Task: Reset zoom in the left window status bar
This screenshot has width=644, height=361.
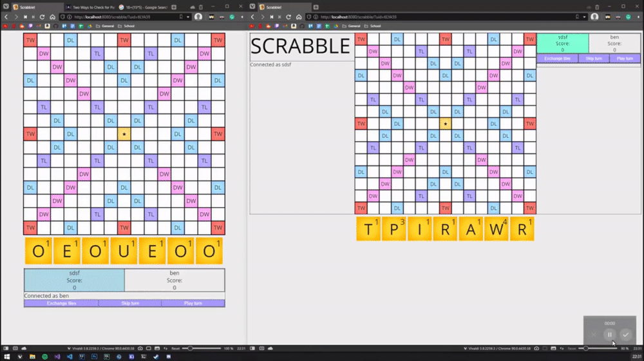Action: 175,348
